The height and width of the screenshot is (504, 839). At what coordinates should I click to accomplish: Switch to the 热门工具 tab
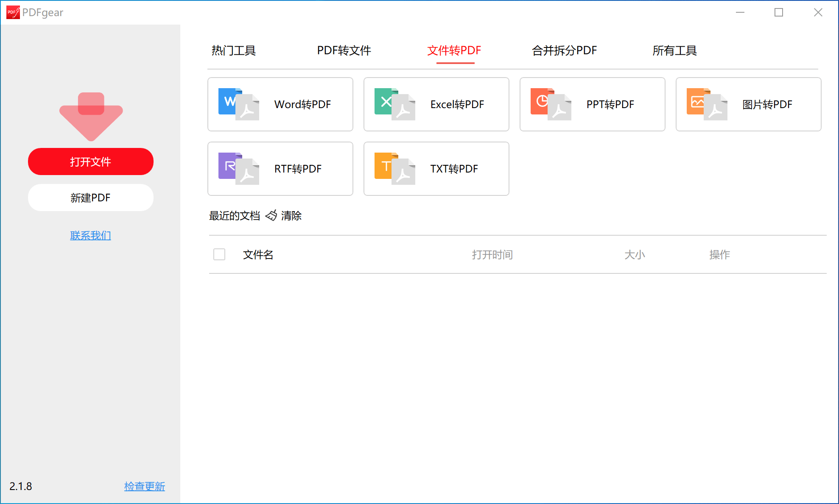coord(233,50)
